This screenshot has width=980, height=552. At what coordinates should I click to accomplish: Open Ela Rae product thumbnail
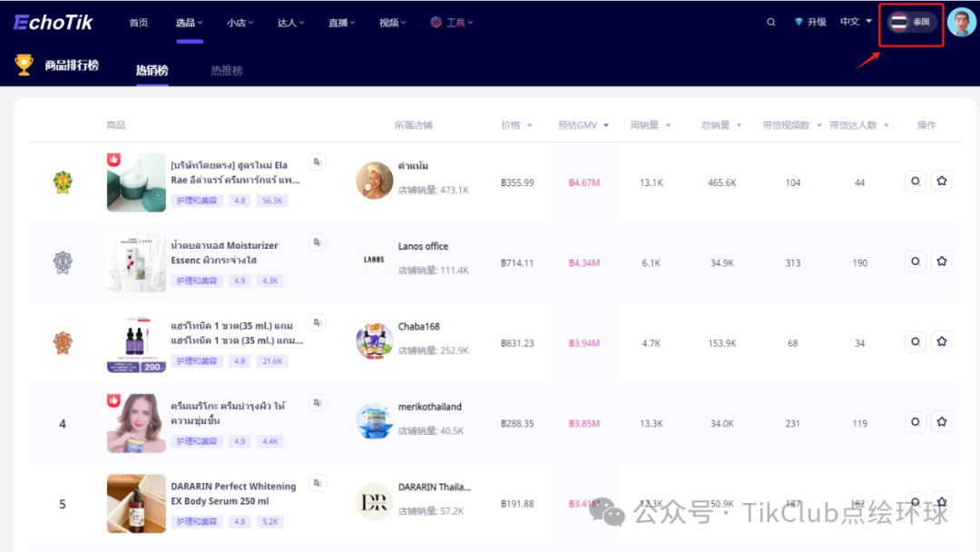[136, 182]
